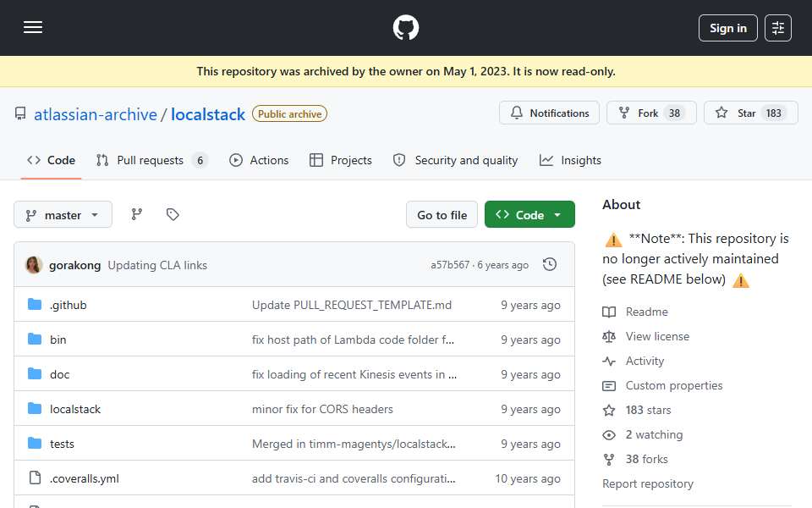Open commit 'Update PULL_REQUEST_TEMPLATE.md'

point(352,305)
